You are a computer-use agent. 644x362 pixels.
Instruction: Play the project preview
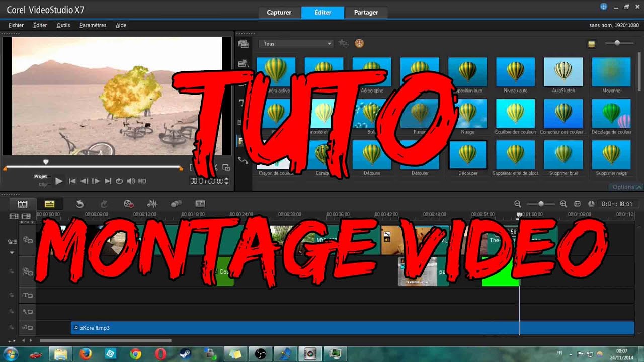pos(59,181)
